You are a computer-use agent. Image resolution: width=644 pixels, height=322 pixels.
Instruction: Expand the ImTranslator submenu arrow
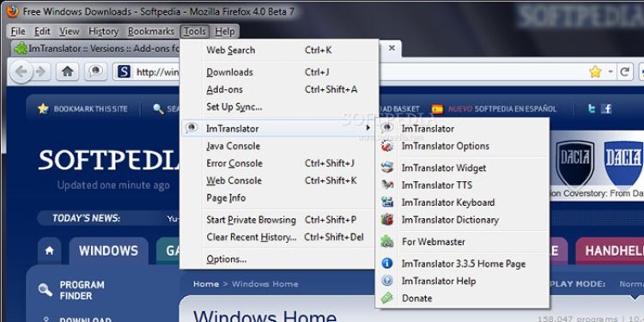coord(368,128)
